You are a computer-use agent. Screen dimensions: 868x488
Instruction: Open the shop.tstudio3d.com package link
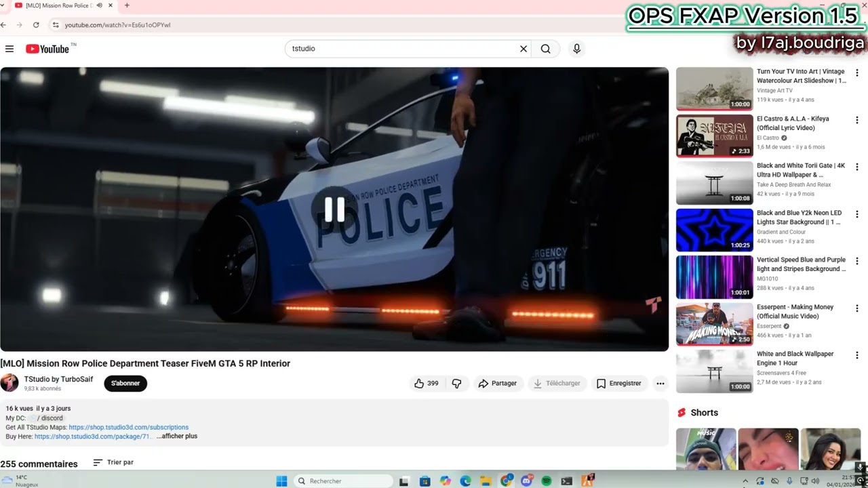(93, 436)
